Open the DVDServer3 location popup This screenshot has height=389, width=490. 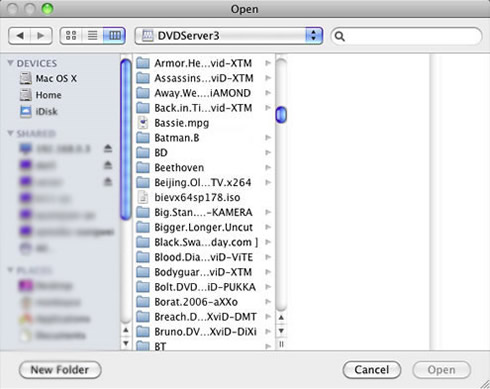click(x=229, y=36)
